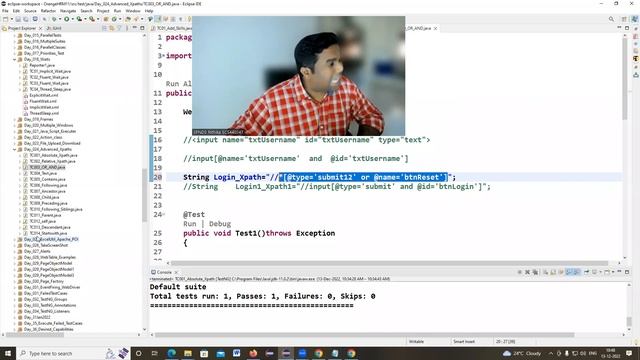Maximize the Console view
The height and width of the screenshot is (360, 640).
627,272
